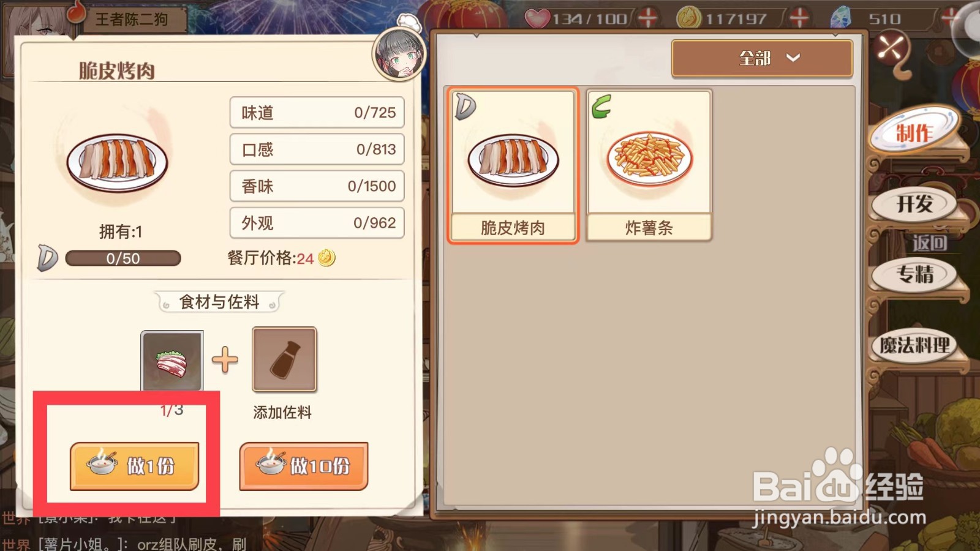Click the gold coin next to restaurant price
The image size is (980, 551).
pos(327,258)
